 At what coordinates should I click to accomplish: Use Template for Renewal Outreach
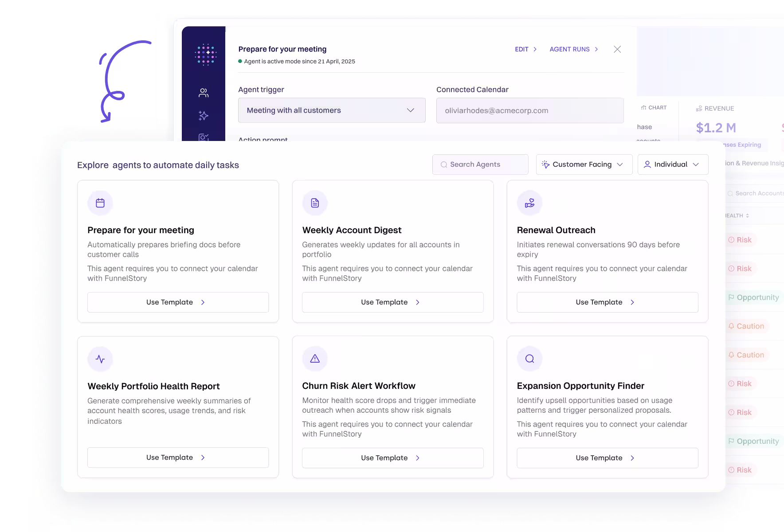607,302
